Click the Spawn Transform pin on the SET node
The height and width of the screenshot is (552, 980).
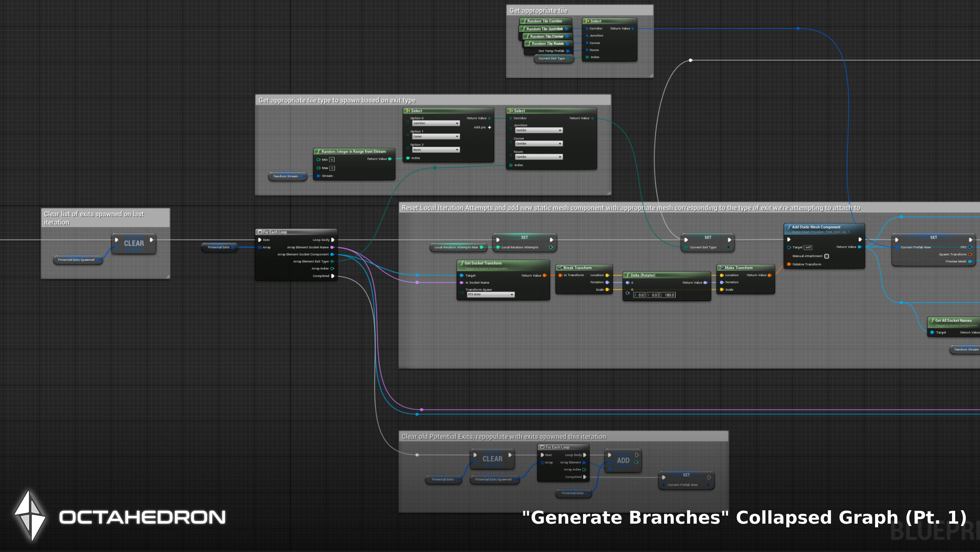(x=970, y=254)
